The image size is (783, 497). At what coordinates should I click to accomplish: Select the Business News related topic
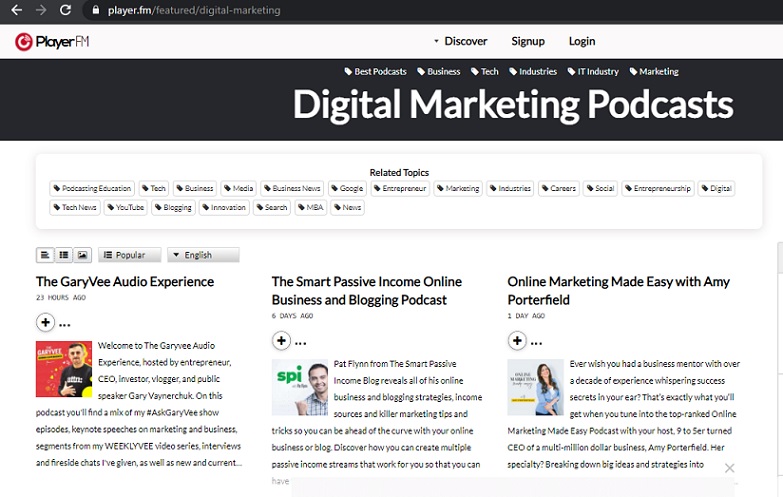(x=292, y=188)
